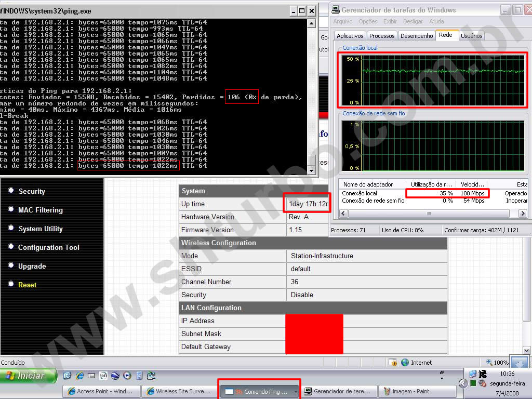The width and height of the screenshot is (532, 399).
Task: Sort by Velocidade column header
Action: pos(472,184)
